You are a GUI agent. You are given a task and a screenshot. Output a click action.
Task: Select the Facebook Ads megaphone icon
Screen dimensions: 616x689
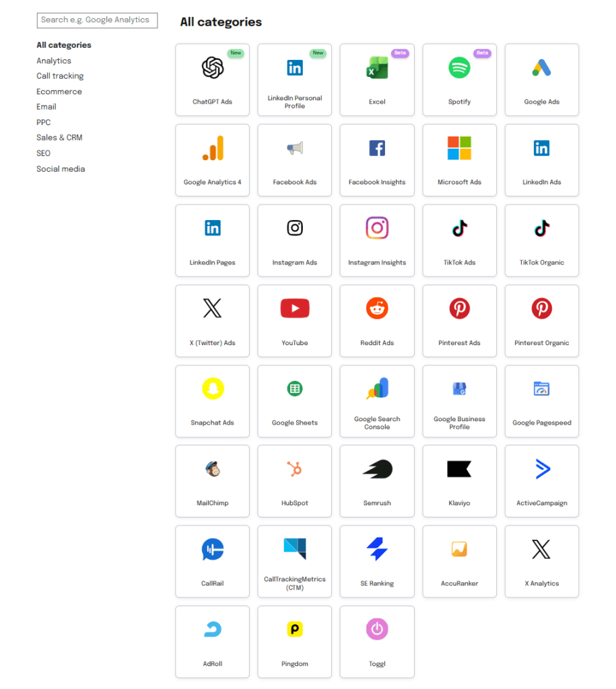pyautogui.click(x=295, y=148)
